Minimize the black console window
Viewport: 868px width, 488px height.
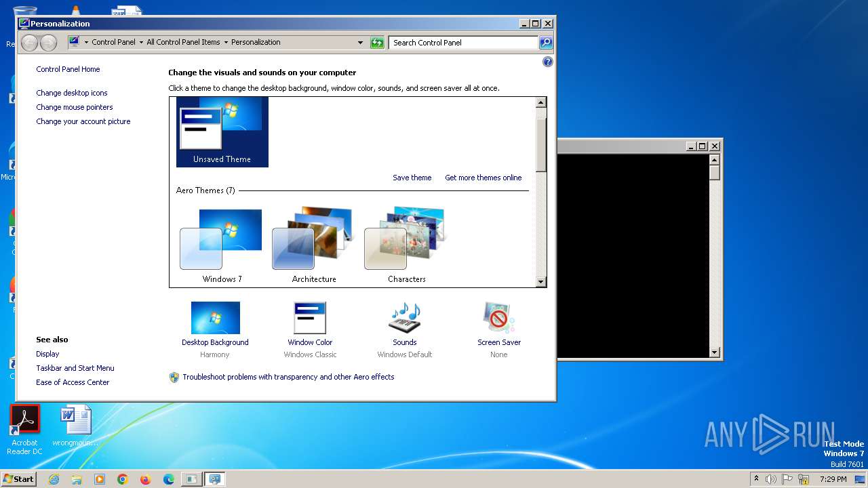point(692,146)
